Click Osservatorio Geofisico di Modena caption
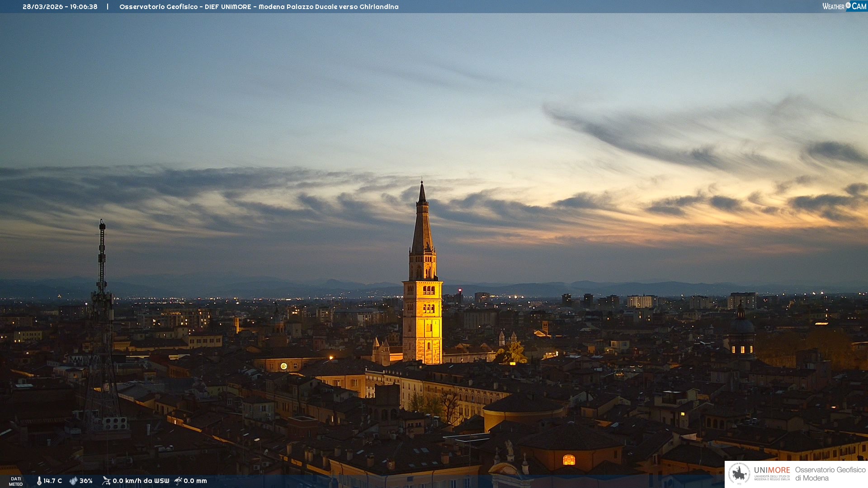The width and height of the screenshot is (868, 488). pyautogui.click(x=830, y=474)
